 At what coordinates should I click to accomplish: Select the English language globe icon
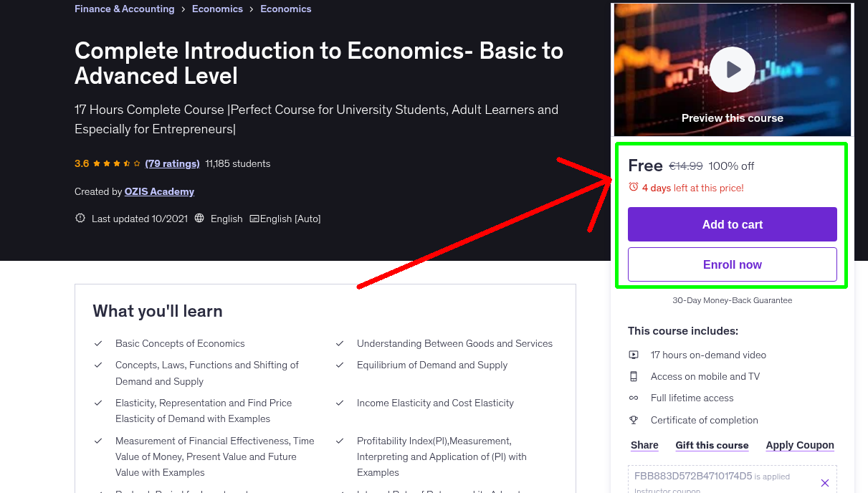pyautogui.click(x=199, y=218)
